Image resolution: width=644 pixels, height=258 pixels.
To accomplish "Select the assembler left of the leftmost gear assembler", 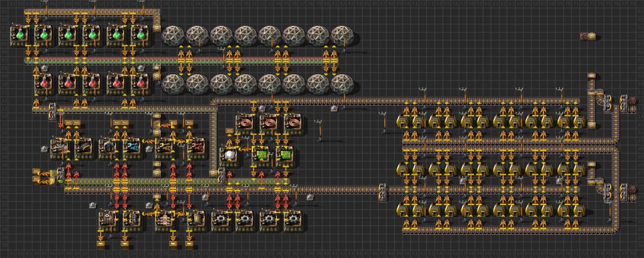I will 197,221.
